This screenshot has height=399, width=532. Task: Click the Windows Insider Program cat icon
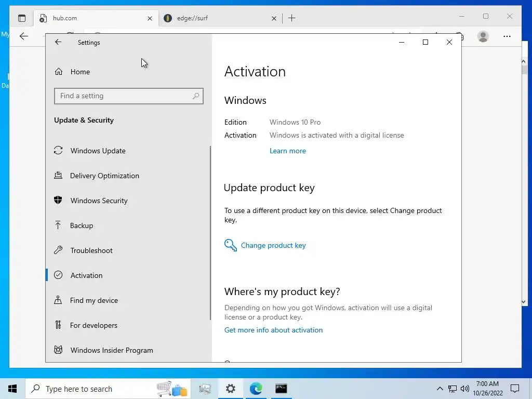(x=58, y=350)
